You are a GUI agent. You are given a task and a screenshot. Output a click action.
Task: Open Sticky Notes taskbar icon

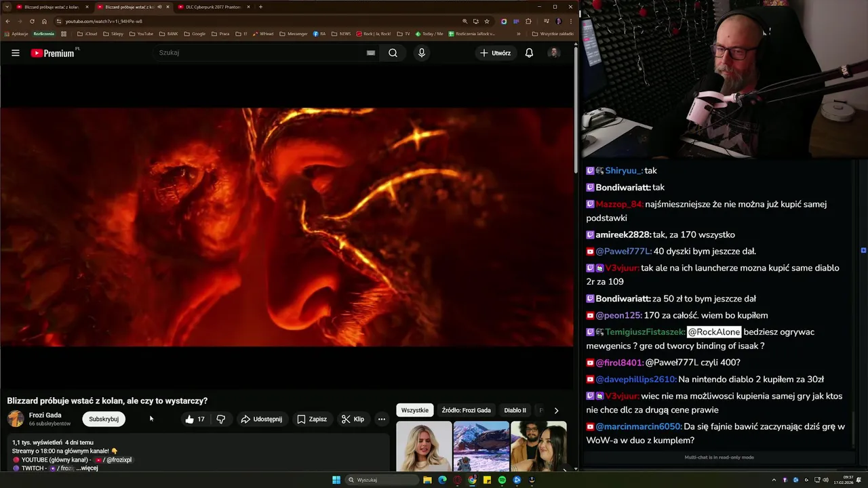(487, 480)
